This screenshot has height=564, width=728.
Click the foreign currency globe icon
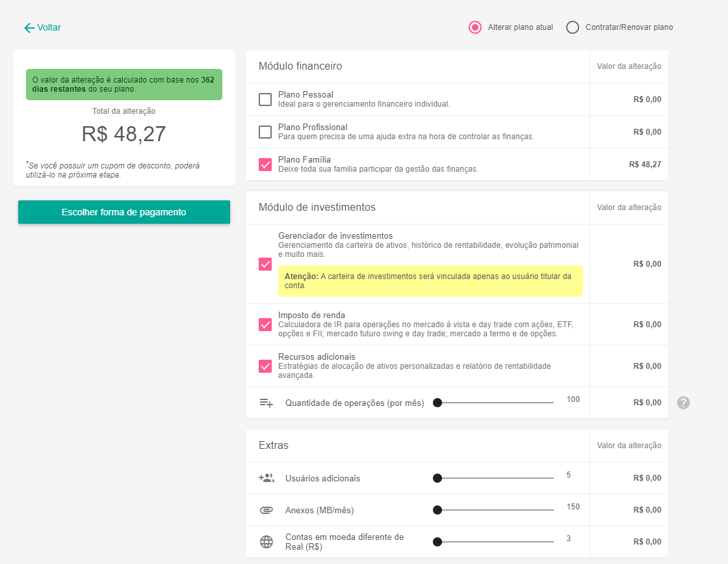(x=266, y=542)
